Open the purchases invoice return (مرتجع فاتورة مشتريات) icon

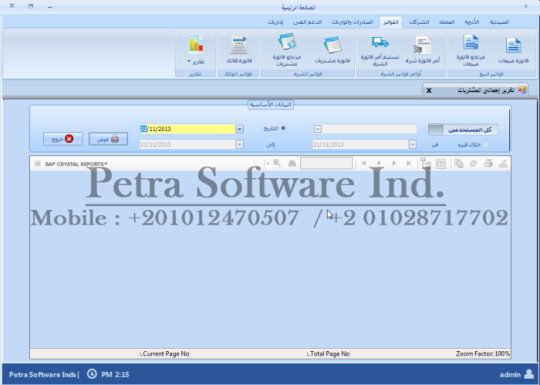tap(287, 50)
